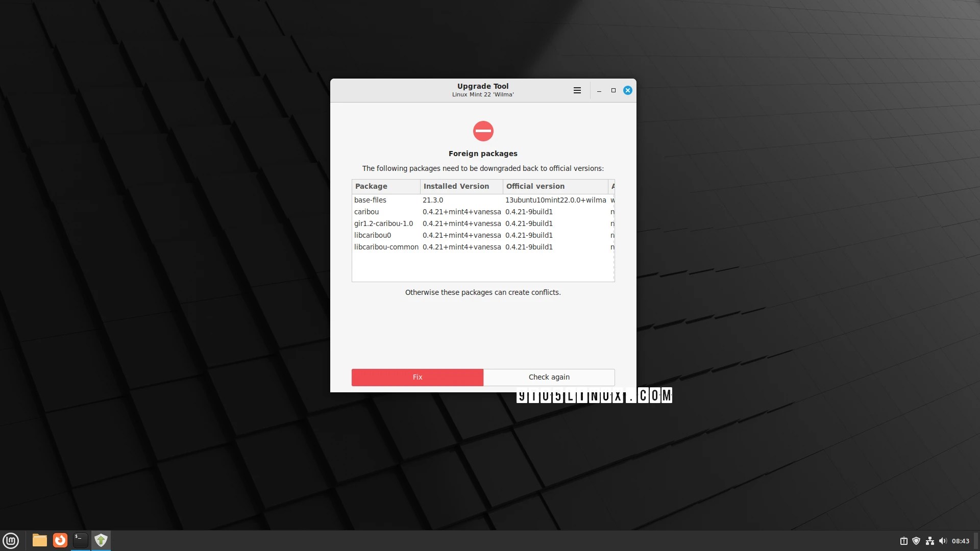This screenshot has width=980, height=551.
Task: Open the Update Manager shield tray icon
Action: 916,541
